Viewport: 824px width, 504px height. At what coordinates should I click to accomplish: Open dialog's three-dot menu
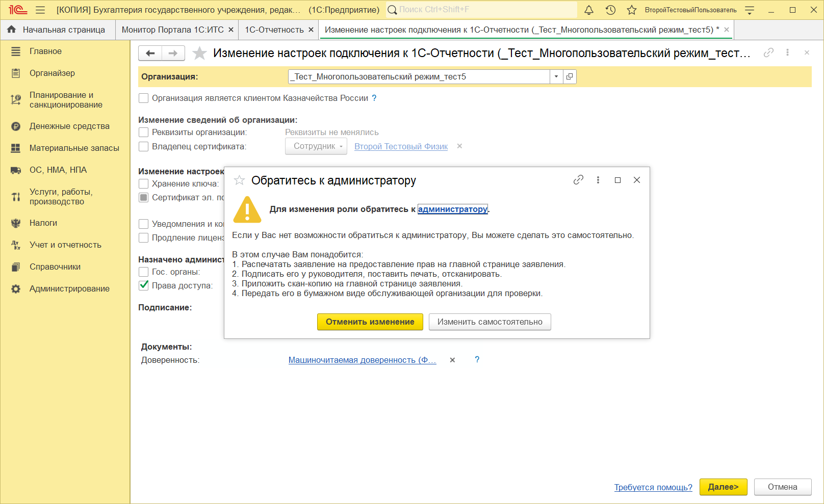tap(598, 180)
